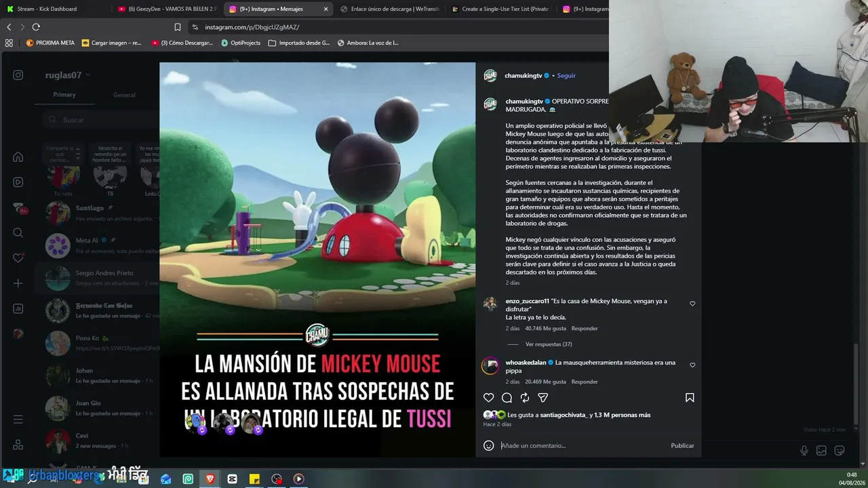Open Reels from the Instagram sidebar

pyautogui.click(x=18, y=182)
